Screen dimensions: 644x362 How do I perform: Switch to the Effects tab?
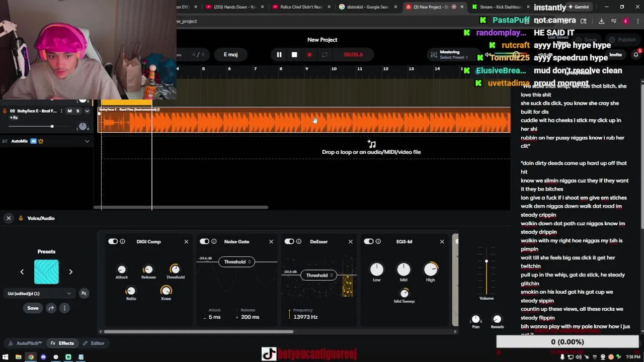(62, 343)
